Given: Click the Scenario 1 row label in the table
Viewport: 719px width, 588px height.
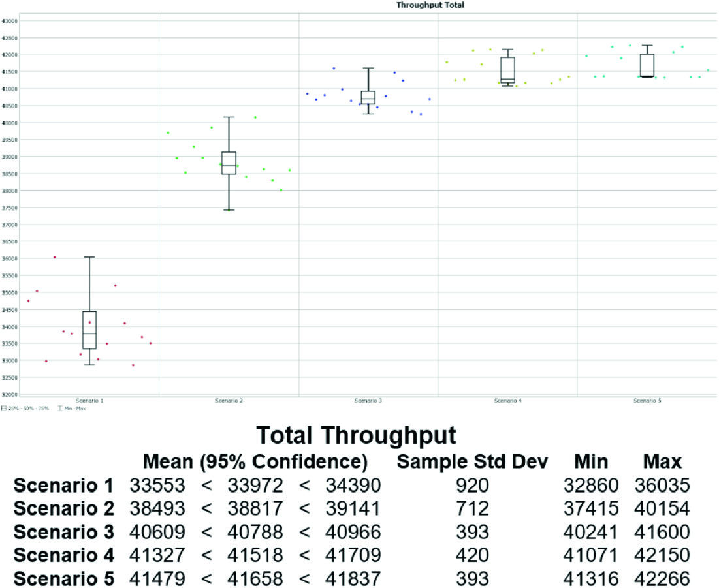Looking at the screenshot, I should (x=64, y=486).
